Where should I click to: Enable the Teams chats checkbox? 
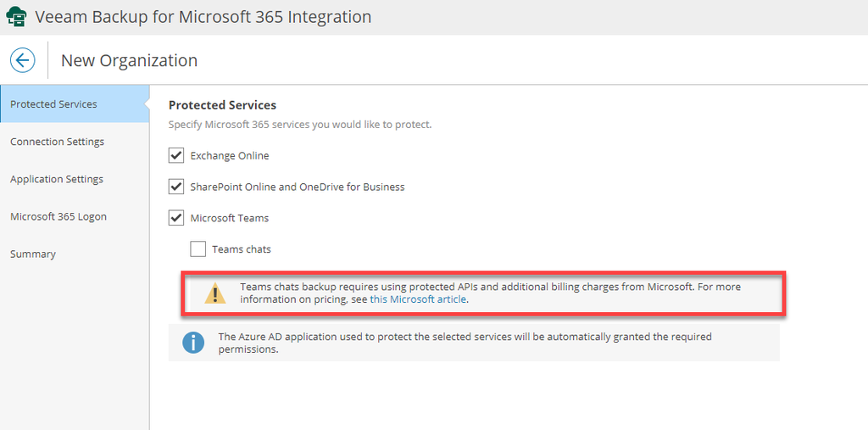click(x=198, y=249)
